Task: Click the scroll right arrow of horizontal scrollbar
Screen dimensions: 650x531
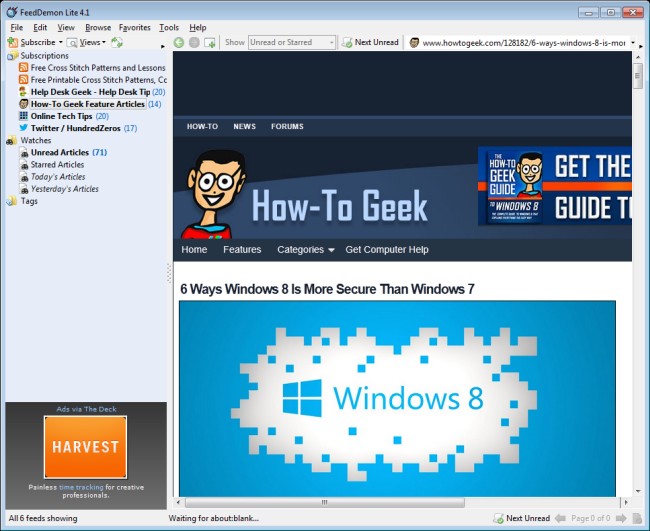Action: coord(626,502)
